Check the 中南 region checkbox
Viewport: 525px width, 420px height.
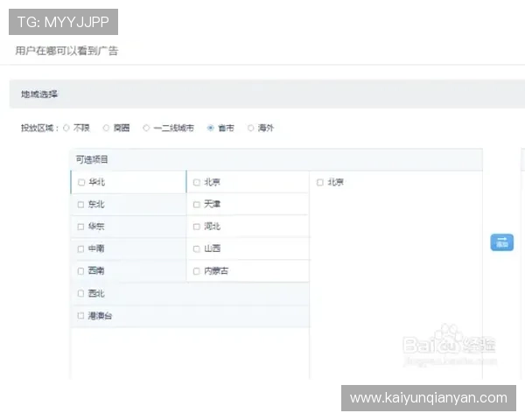click(x=80, y=248)
